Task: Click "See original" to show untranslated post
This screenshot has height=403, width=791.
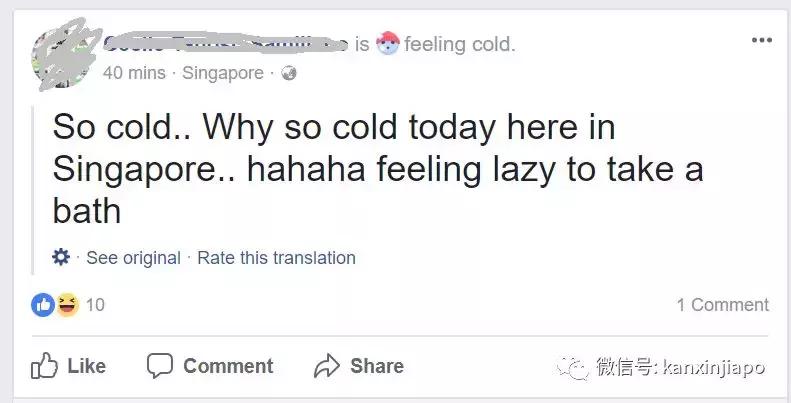Action: [x=133, y=258]
